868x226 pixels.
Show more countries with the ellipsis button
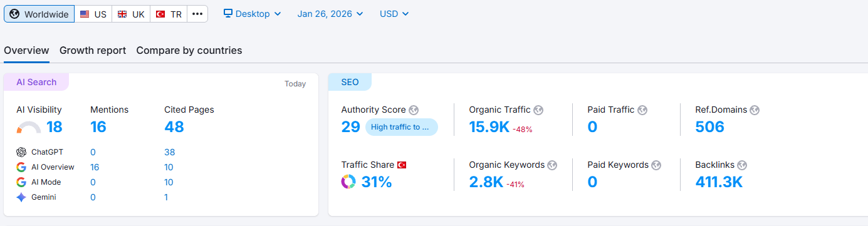197,14
